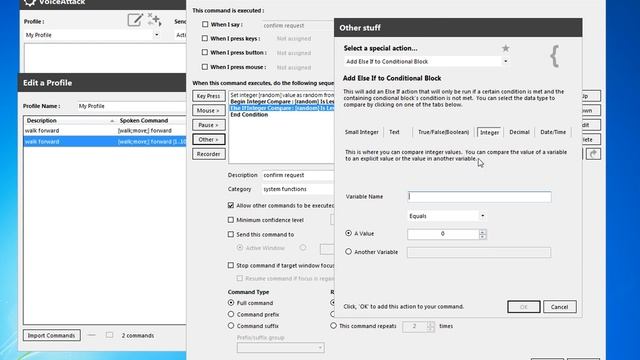The image size is (640, 360).
Task: Click the repeat count stepper arrows
Action: (431, 326)
